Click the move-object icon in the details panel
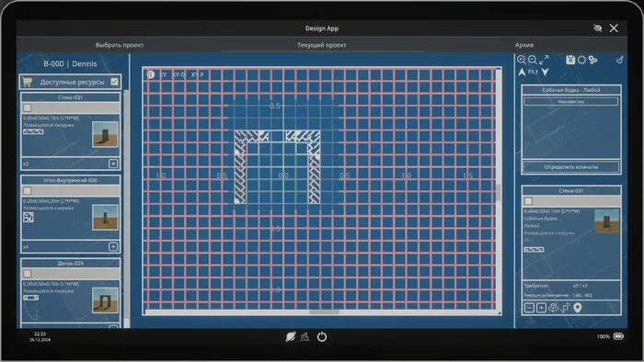This screenshot has width=644, height=362. (553, 308)
